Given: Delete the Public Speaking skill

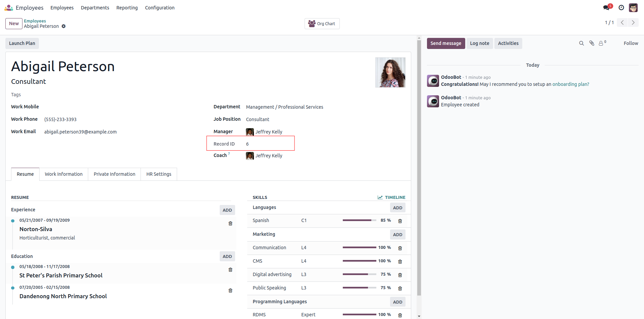Looking at the screenshot, I should 400,288.
